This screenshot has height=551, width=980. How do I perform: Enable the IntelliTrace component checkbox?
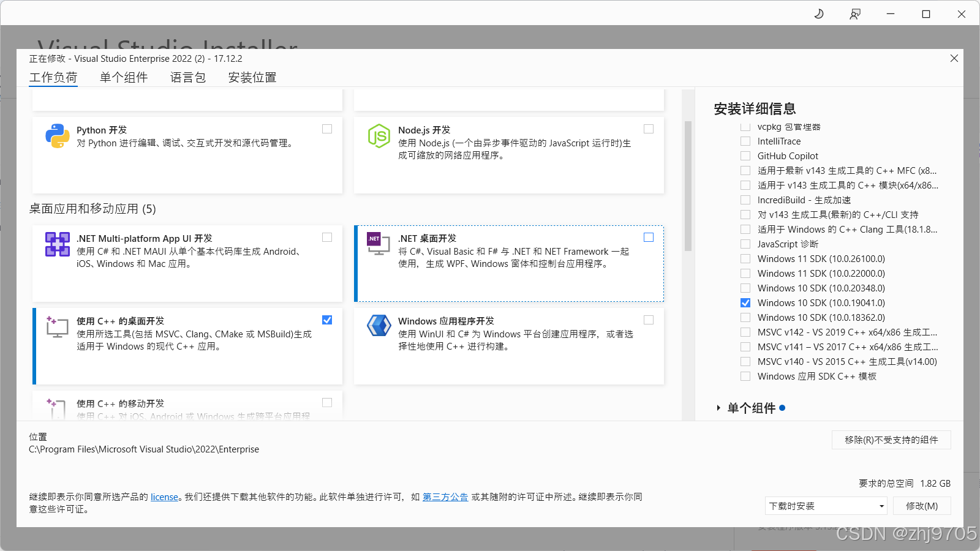click(x=745, y=141)
